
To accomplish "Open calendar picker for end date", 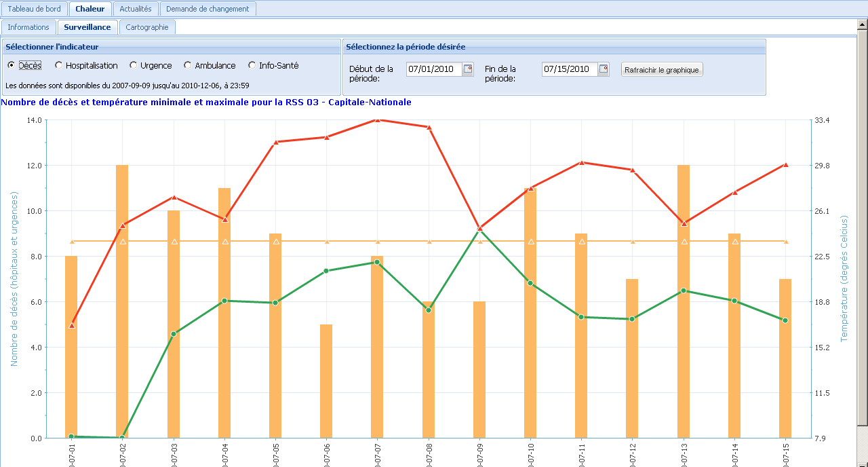I will click(604, 69).
